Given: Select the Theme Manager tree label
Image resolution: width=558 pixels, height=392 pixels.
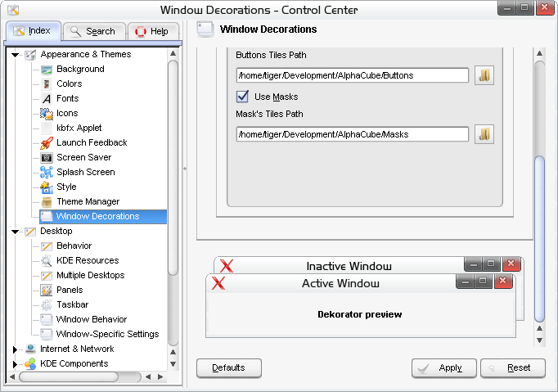Looking at the screenshot, I should [88, 201].
